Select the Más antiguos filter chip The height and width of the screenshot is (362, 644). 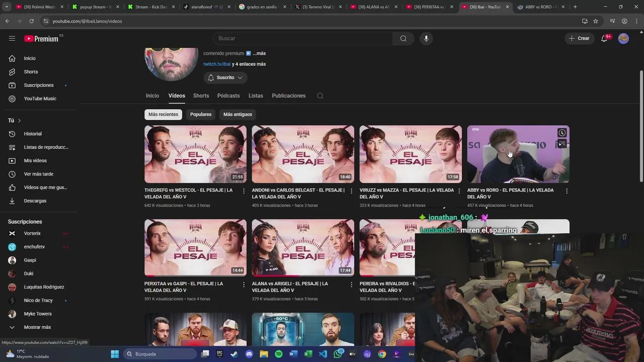[x=237, y=114]
